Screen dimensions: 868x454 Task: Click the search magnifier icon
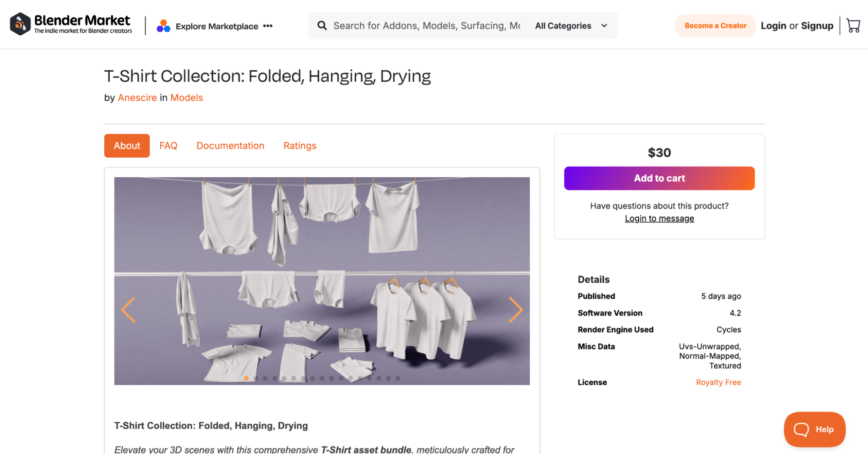(x=322, y=25)
